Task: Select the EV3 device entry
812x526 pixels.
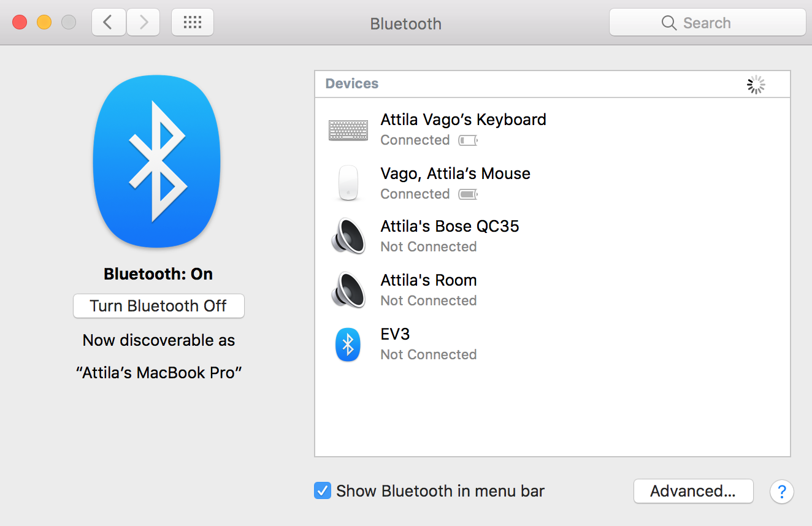Action: 395,334
